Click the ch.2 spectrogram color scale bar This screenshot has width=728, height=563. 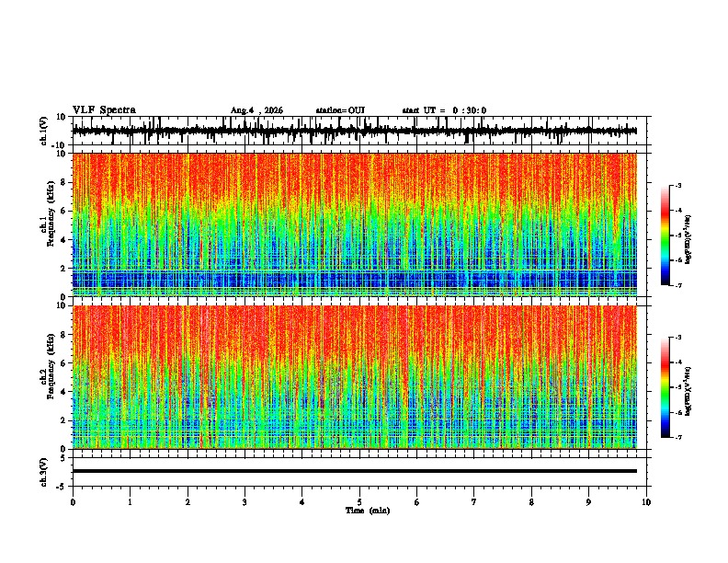pos(665,387)
